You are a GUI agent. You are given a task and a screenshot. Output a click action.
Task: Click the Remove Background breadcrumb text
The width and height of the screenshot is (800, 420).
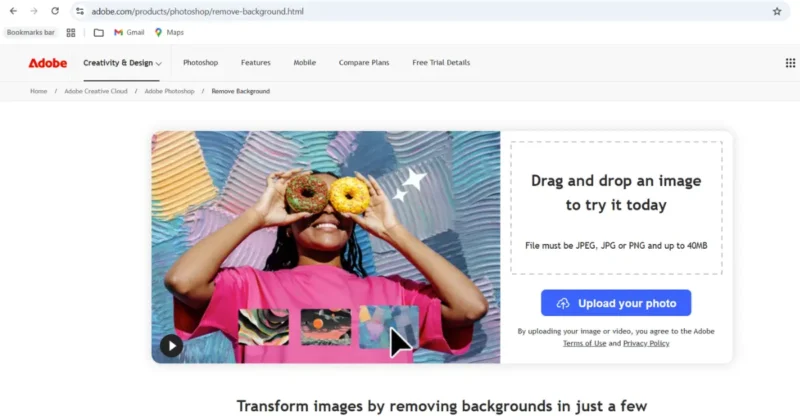pyautogui.click(x=240, y=91)
